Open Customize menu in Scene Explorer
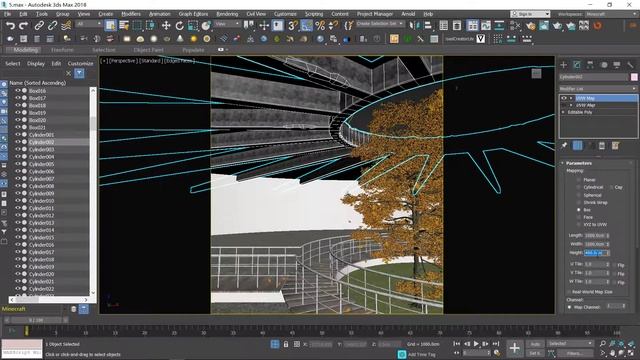The image size is (640, 360). point(80,63)
